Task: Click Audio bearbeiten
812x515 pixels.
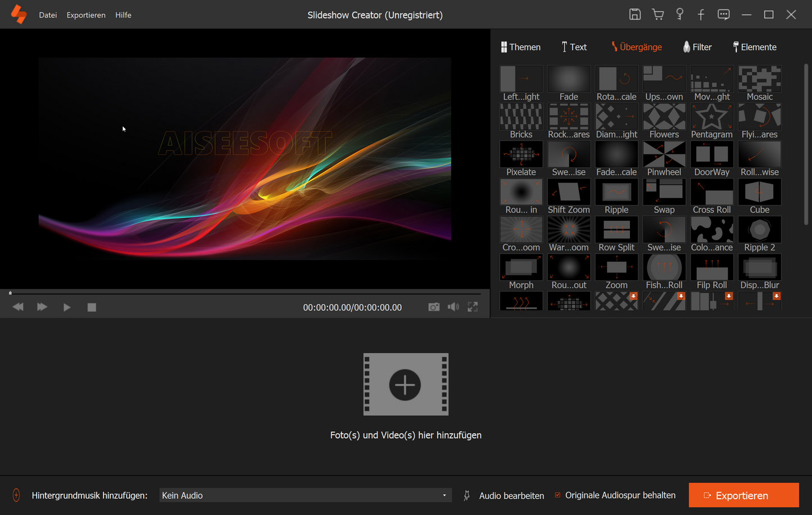Action: tap(511, 496)
